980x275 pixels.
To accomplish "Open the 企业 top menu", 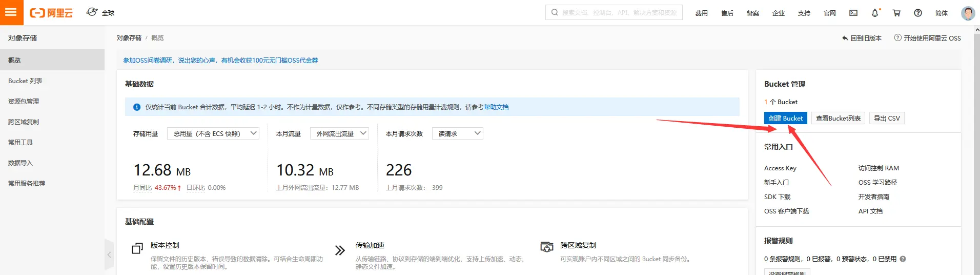I will click(x=779, y=13).
